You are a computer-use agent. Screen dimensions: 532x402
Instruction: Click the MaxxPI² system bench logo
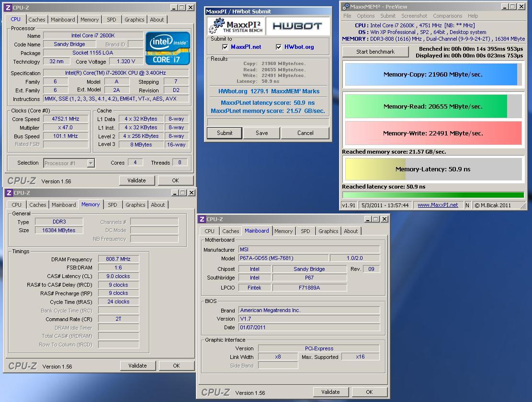click(236, 26)
